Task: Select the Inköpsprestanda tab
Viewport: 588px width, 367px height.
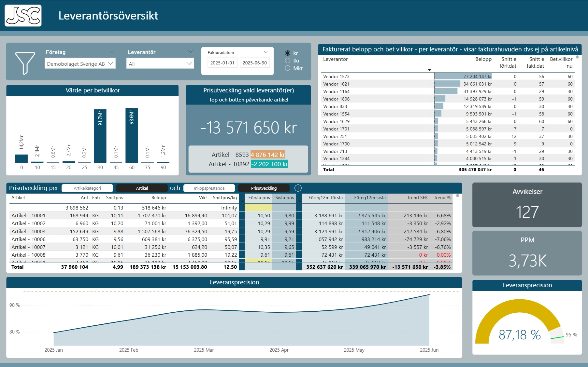Action: (x=209, y=188)
